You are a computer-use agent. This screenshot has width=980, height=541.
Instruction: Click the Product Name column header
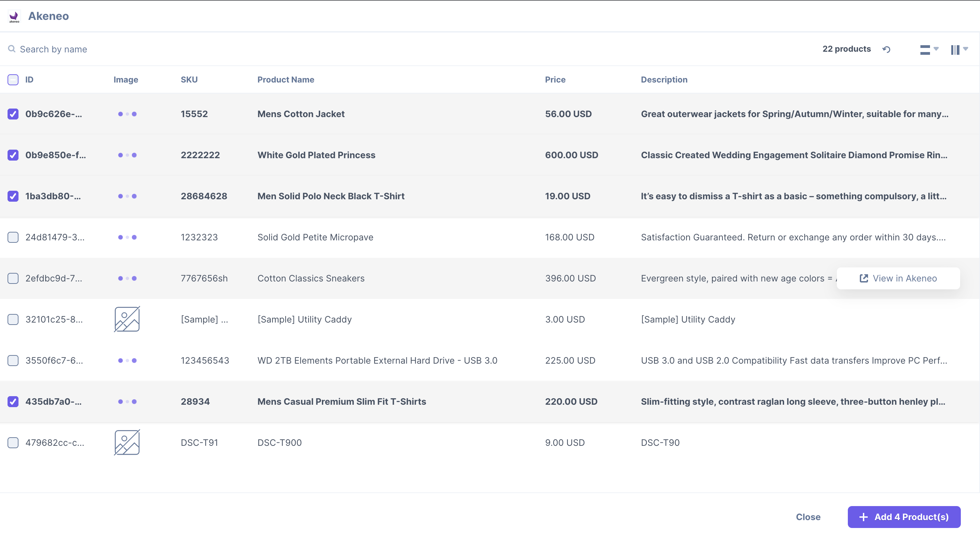(286, 79)
